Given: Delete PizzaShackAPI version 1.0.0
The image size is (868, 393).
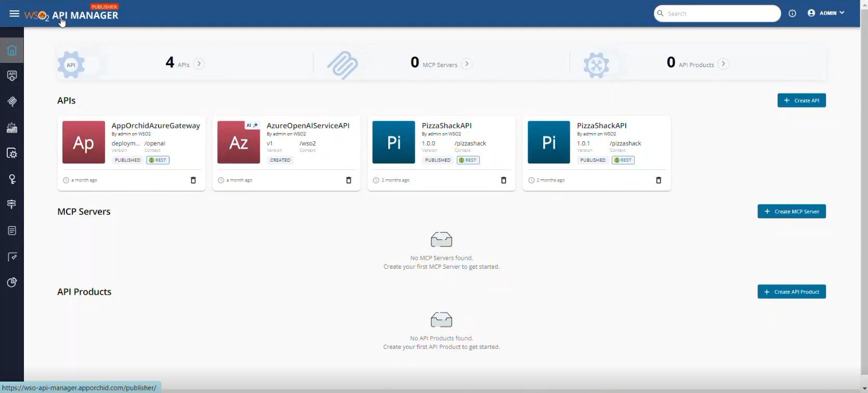Looking at the screenshot, I should [x=504, y=180].
